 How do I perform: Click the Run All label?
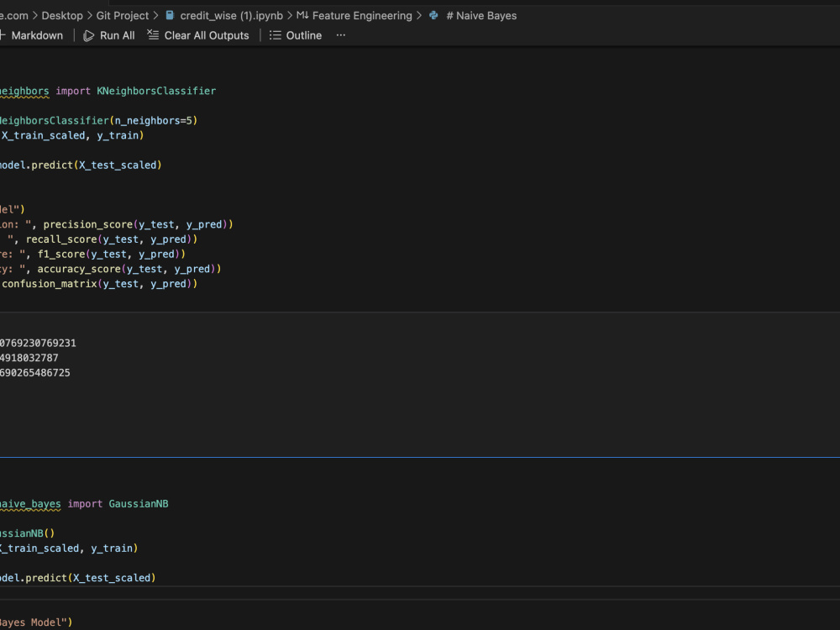118,35
